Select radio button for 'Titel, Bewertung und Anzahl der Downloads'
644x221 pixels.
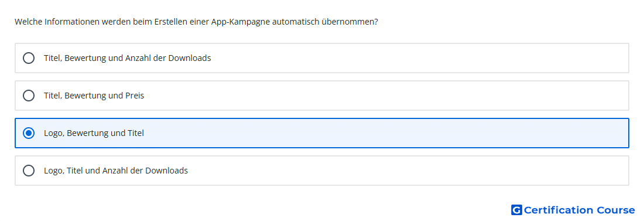tap(29, 58)
